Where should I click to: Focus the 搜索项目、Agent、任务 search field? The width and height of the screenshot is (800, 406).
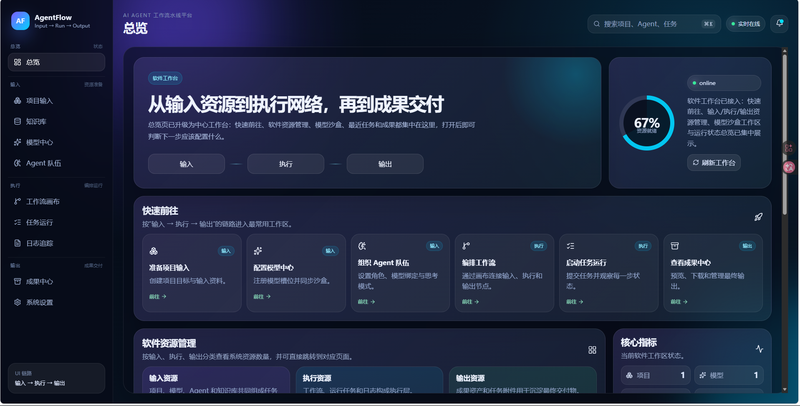(654, 24)
